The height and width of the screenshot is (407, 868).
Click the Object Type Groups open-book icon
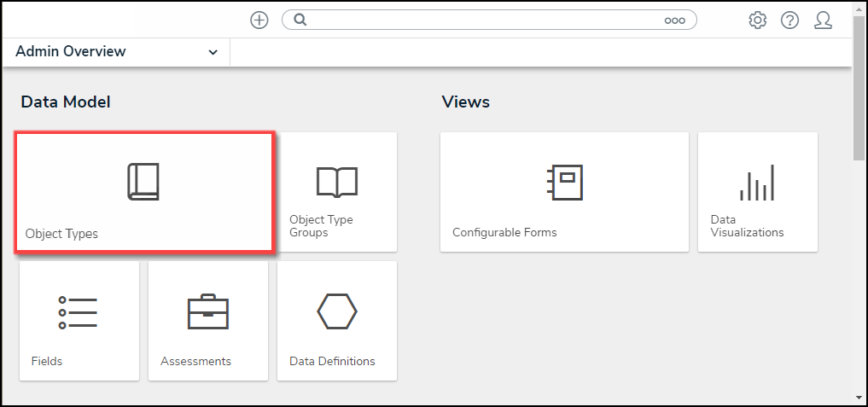pyautogui.click(x=336, y=182)
